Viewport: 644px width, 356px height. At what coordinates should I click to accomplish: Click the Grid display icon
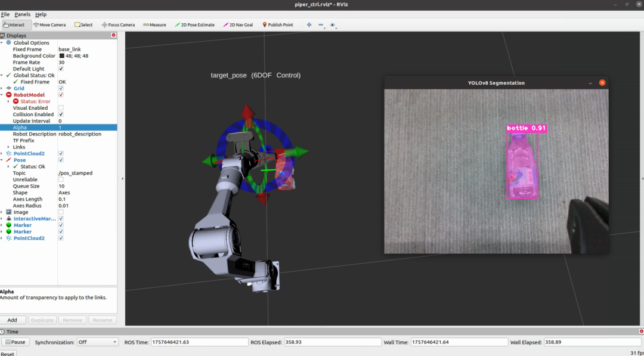click(8, 88)
